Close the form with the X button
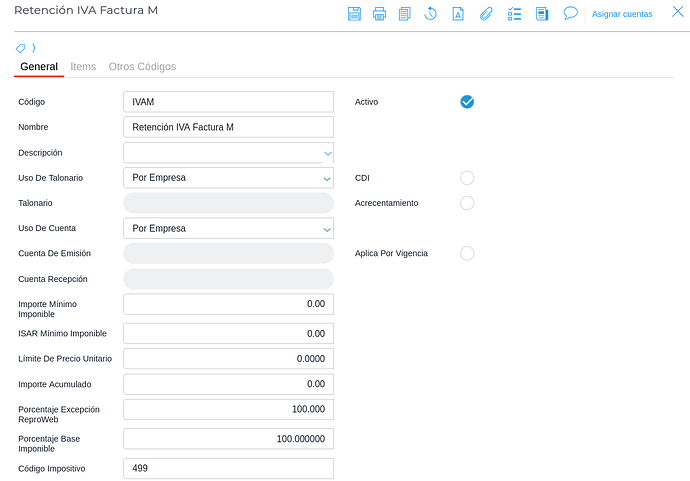This screenshot has height=481, width=690. point(677,13)
